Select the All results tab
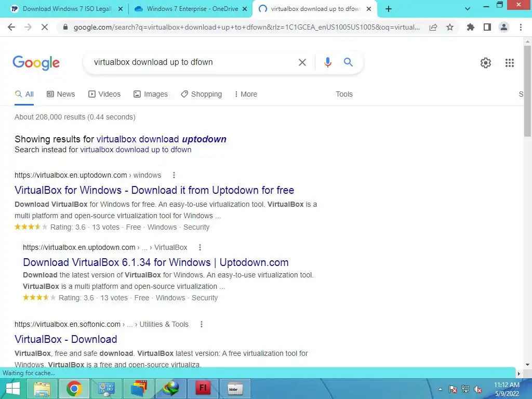 coord(24,95)
